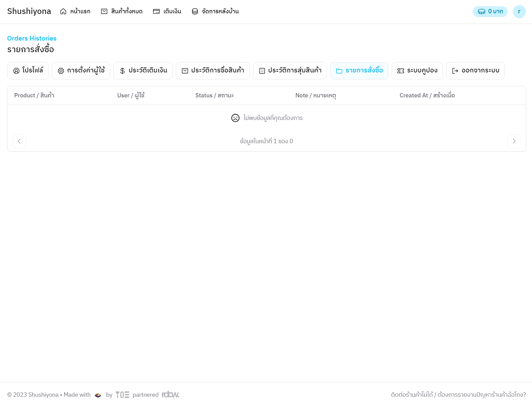Click the Status column header
The height and width of the screenshot is (407, 532).
tap(214, 96)
